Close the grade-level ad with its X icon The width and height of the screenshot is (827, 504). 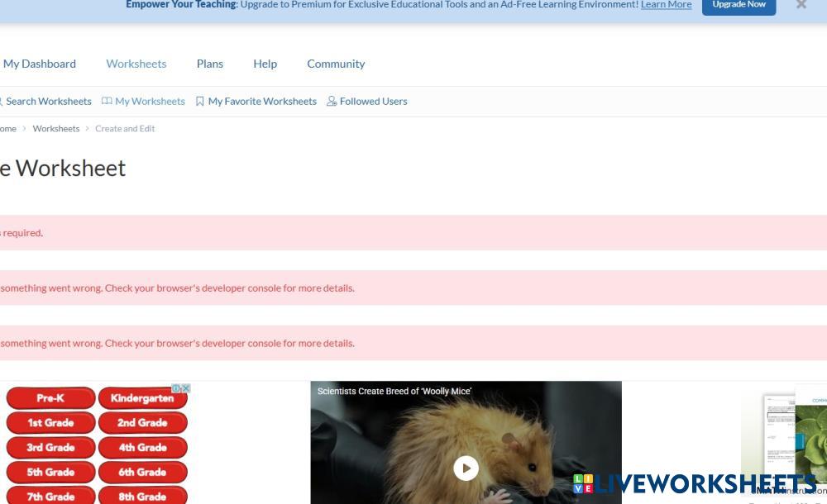click(x=186, y=388)
